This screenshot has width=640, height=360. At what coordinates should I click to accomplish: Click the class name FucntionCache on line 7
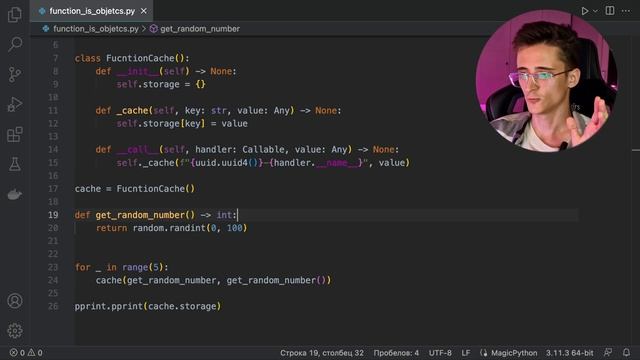(x=140, y=58)
